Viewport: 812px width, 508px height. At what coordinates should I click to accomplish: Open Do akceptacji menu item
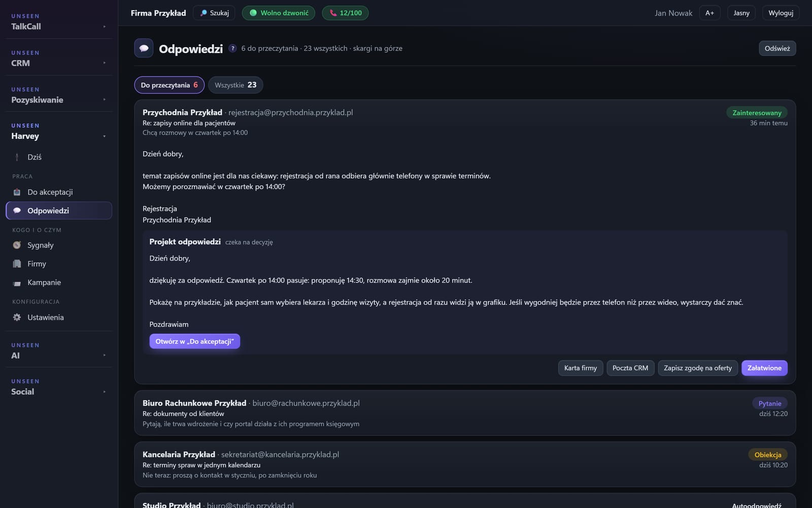tap(59, 192)
